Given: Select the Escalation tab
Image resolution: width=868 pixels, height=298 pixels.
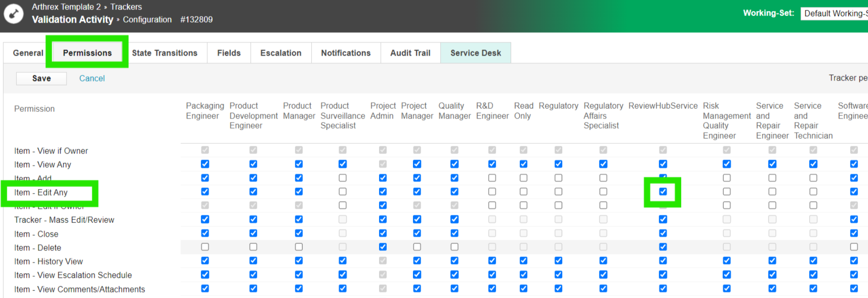Looking at the screenshot, I should (280, 53).
